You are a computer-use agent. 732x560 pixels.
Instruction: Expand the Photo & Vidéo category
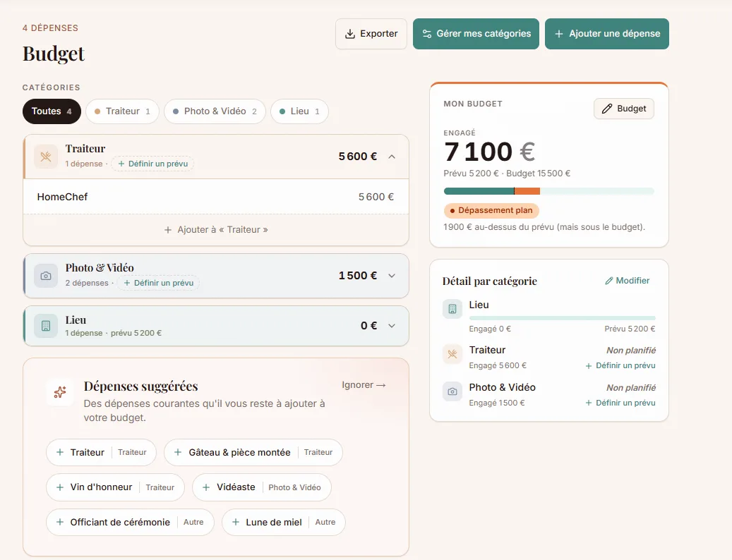[x=392, y=276]
